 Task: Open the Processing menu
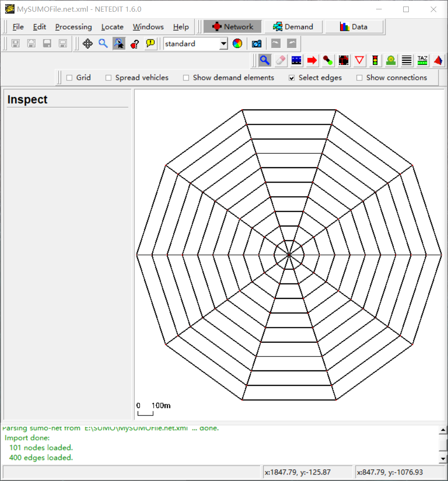coord(73,27)
